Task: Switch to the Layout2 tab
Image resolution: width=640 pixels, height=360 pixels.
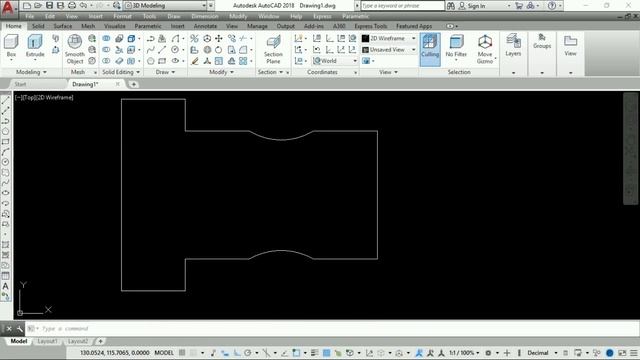Action: click(78, 341)
